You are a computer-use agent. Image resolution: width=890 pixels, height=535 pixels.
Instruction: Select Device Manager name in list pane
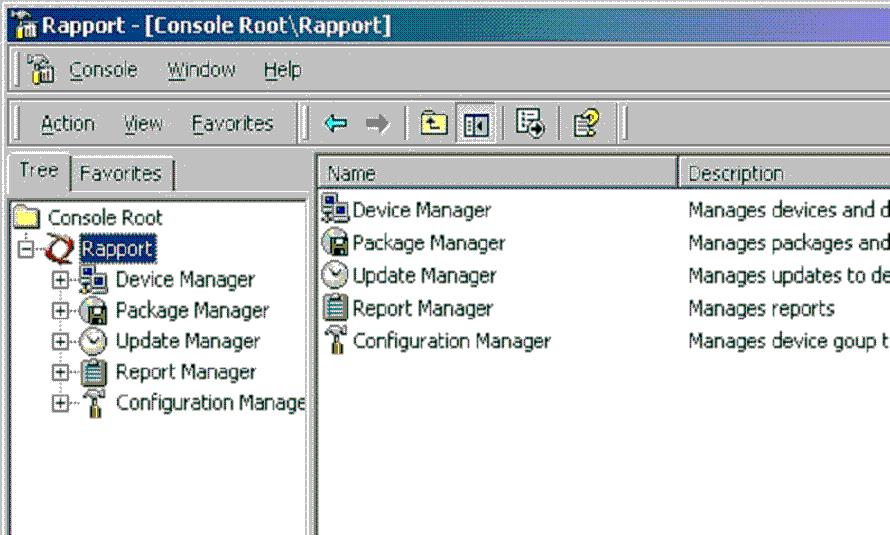pyautogui.click(x=422, y=210)
